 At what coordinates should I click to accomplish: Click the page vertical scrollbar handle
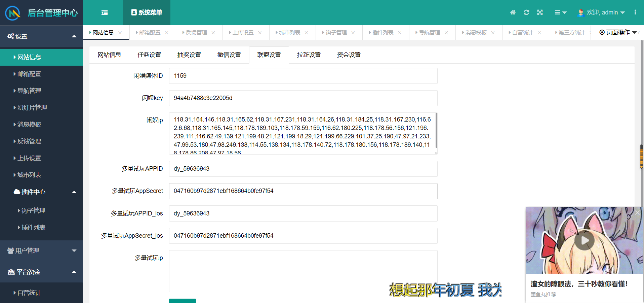[x=641, y=157]
